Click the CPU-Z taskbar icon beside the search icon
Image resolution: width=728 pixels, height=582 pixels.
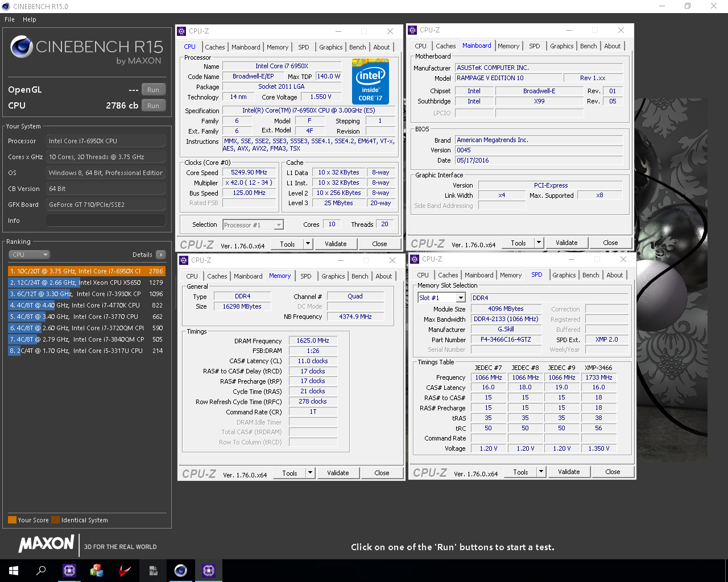pyautogui.click(x=69, y=571)
